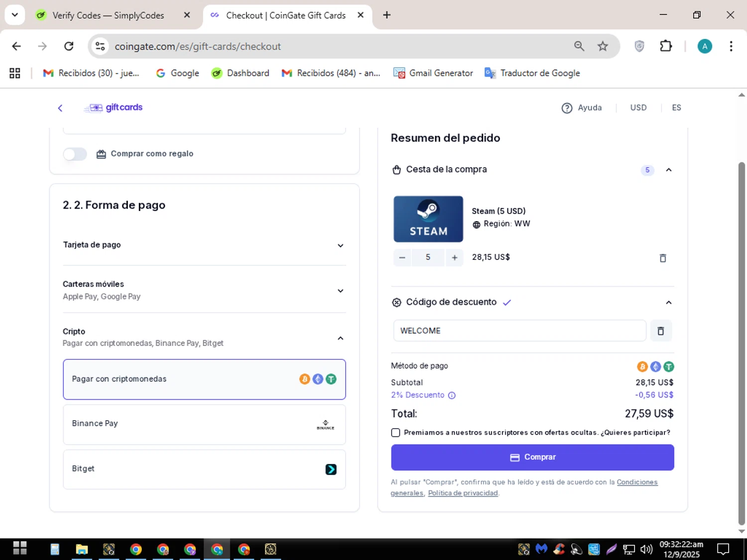The height and width of the screenshot is (560, 747).
Task: Open the USD currency selector
Action: coord(638,108)
